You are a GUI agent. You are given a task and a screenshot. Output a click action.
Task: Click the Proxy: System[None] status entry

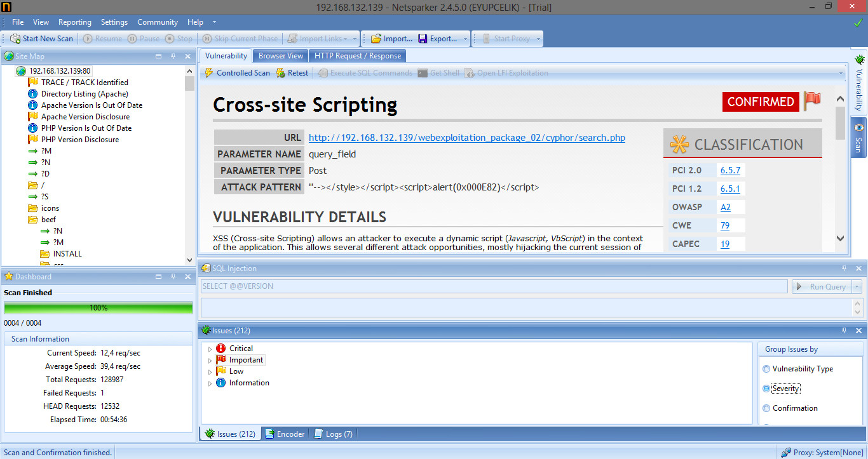822,453
